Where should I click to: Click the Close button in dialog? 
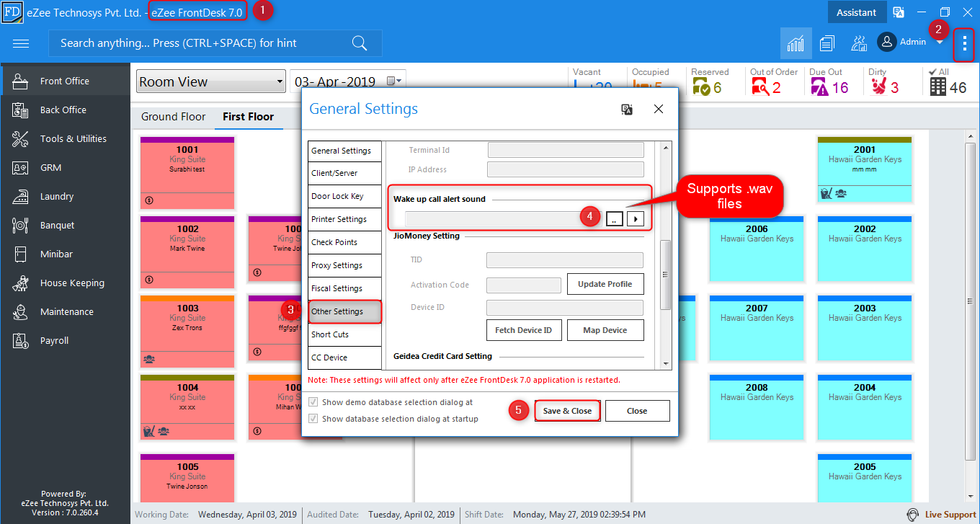(637, 411)
